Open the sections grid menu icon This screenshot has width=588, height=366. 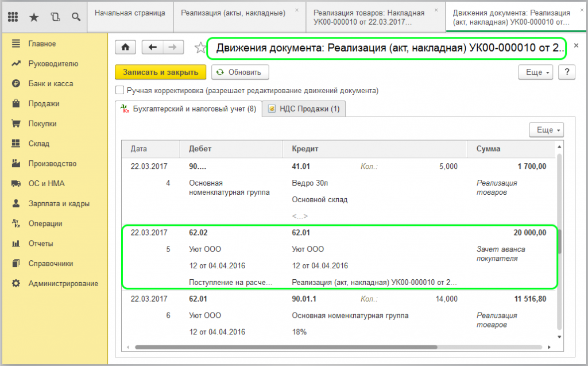point(13,17)
